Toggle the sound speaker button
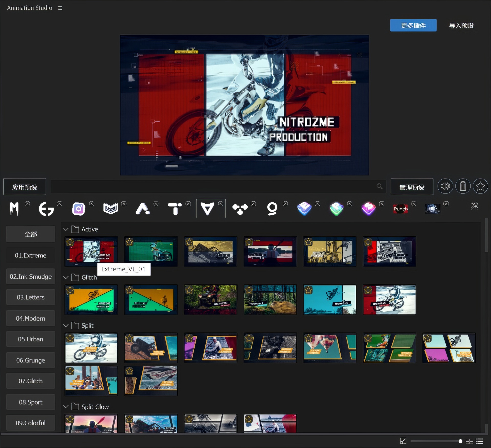Viewport: 491px width, 448px height. [x=445, y=186]
